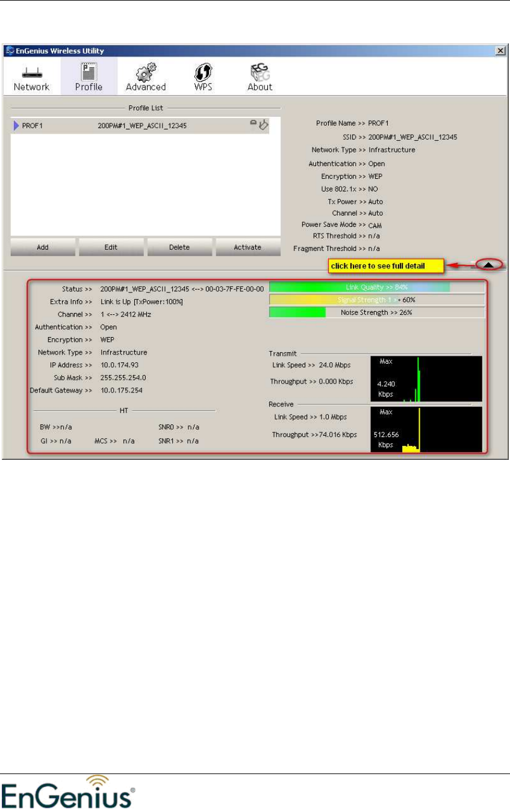Viewport: 510px width, 812px height.
Task: Click PROF1 lock and connection status icon
Action: pyautogui.click(x=260, y=125)
